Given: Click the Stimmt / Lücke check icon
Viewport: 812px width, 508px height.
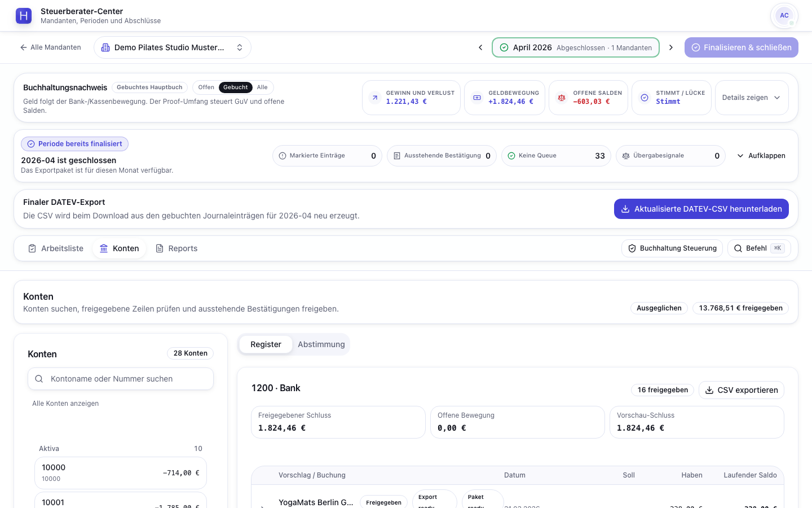Looking at the screenshot, I should point(645,98).
